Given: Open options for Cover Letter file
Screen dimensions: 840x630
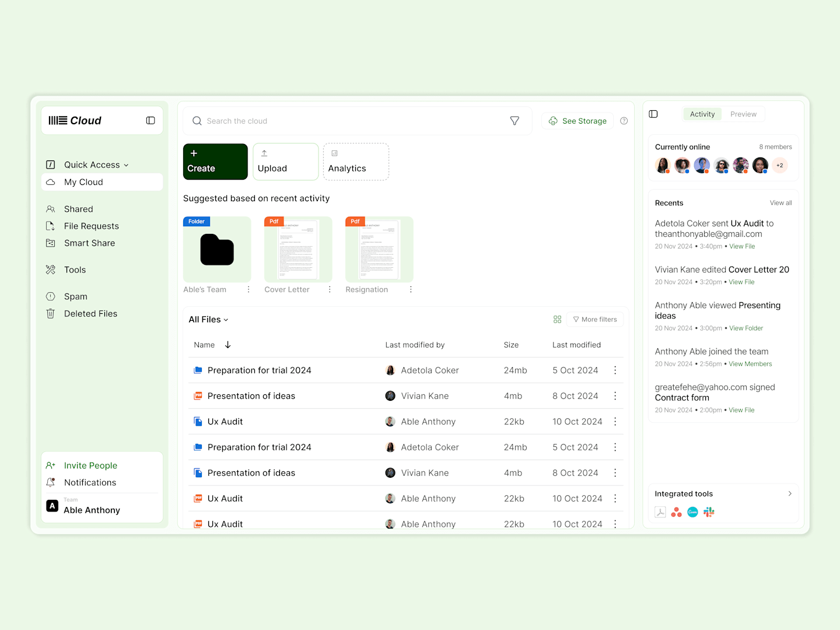Looking at the screenshot, I should click(x=330, y=289).
